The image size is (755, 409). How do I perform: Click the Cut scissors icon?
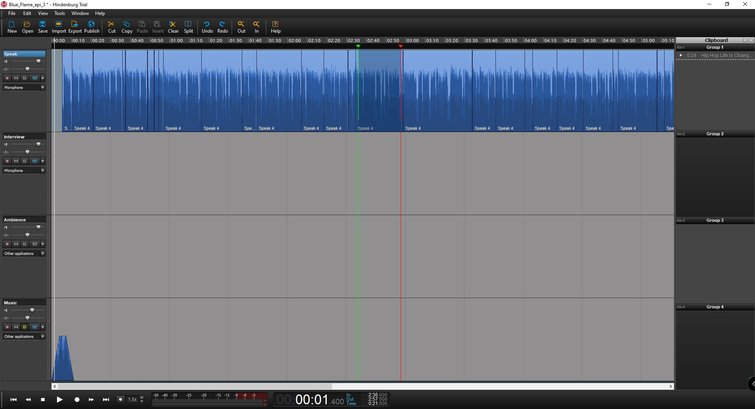pyautogui.click(x=111, y=25)
